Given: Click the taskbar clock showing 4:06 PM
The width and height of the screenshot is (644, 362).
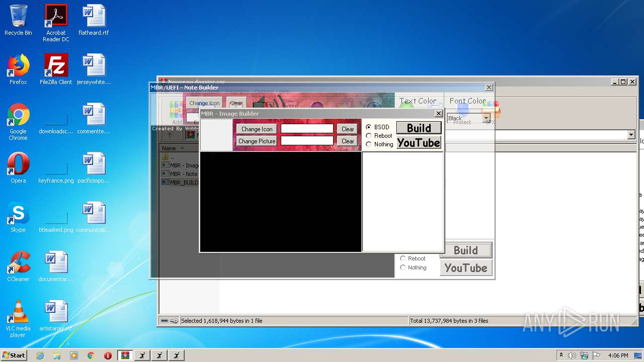Looking at the screenshot, I should (x=618, y=355).
